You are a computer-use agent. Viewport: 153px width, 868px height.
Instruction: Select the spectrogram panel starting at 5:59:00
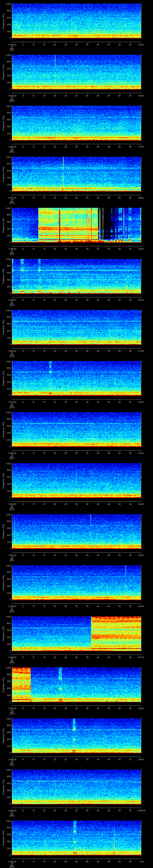76,786
